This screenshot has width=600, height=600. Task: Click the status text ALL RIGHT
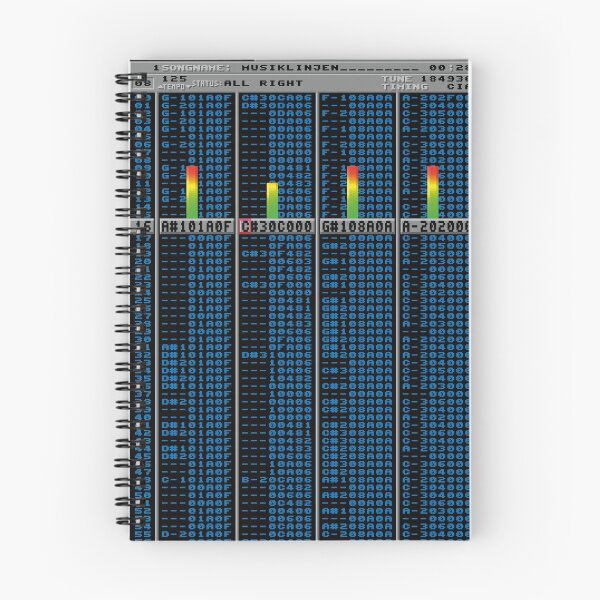click(x=263, y=83)
